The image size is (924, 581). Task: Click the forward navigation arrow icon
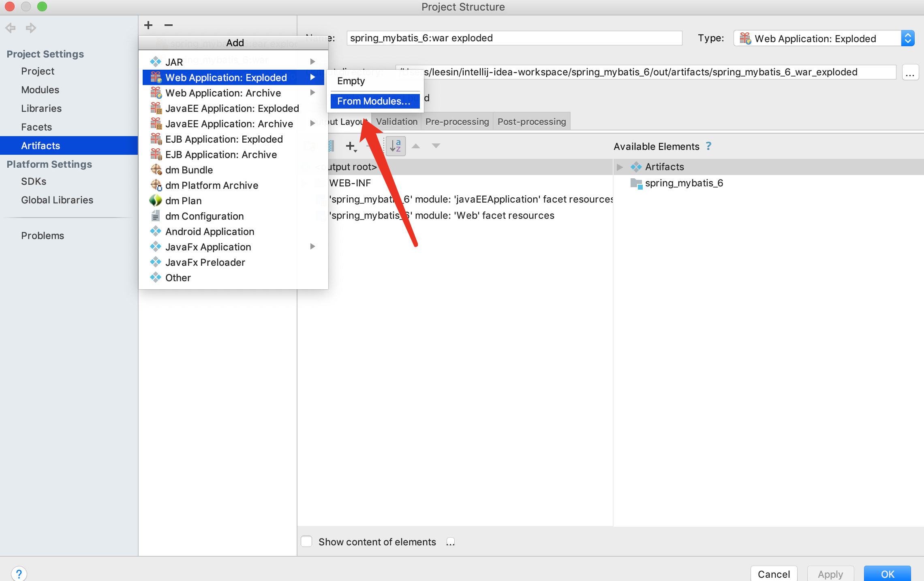tap(31, 28)
